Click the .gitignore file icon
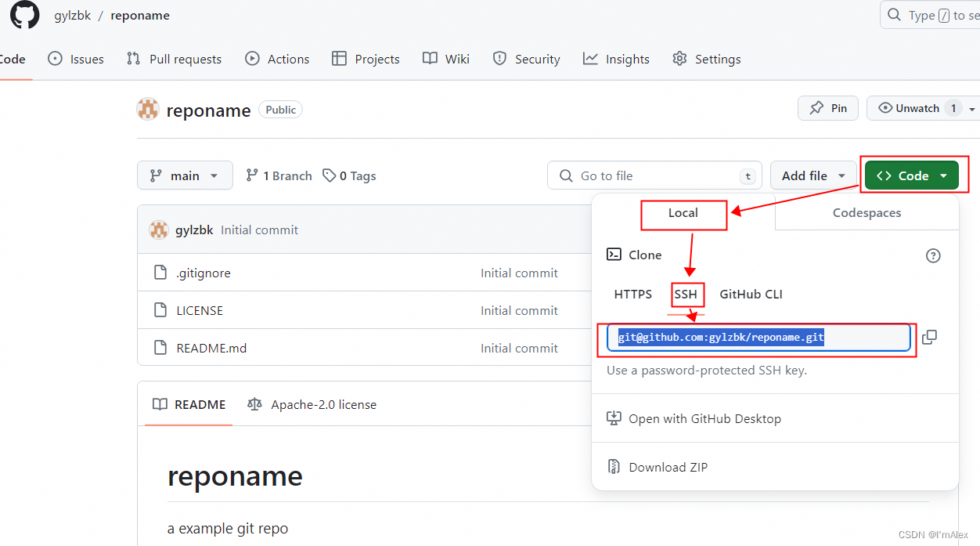Image resolution: width=980 pixels, height=546 pixels. 160,273
